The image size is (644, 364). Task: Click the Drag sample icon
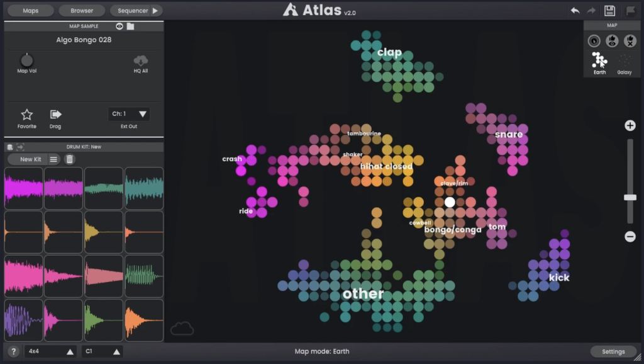click(55, 114)
